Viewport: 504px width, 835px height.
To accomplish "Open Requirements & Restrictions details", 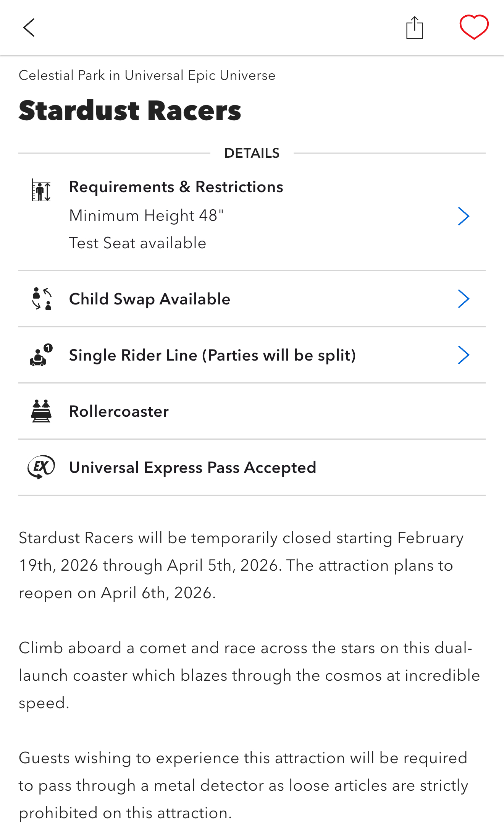I will point(176,187).
